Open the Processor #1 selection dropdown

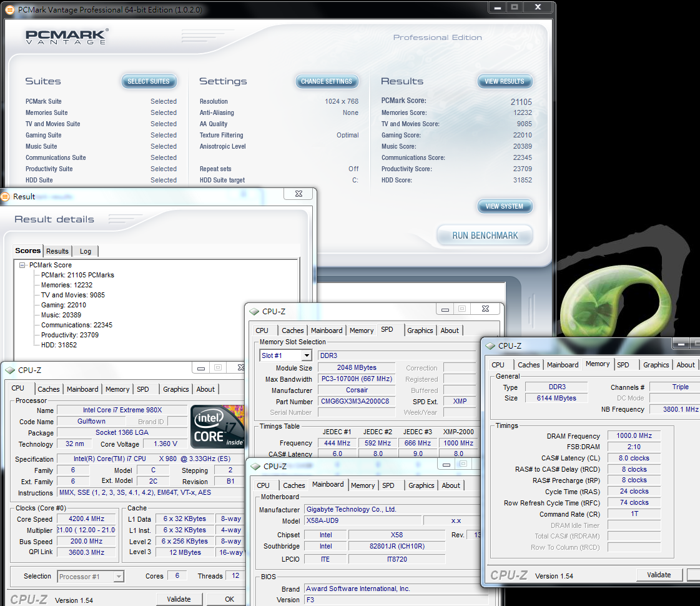(x=118, y=577)
